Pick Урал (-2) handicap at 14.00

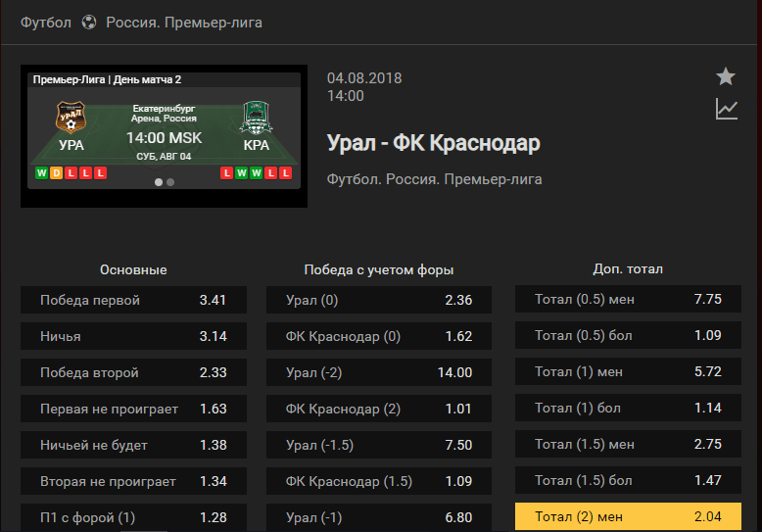pyautogui.click(x=379, y=372)
